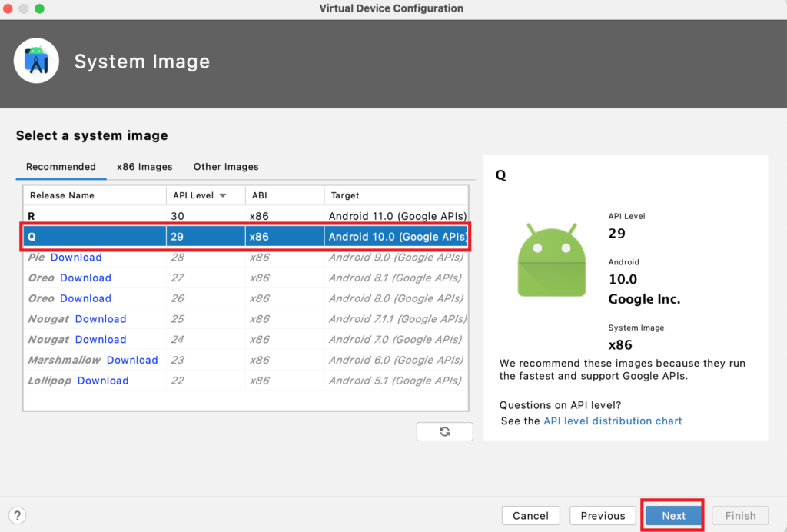Click the Next button
The width and height of the screenshot is (787, 532).
[x=673, y=515]
